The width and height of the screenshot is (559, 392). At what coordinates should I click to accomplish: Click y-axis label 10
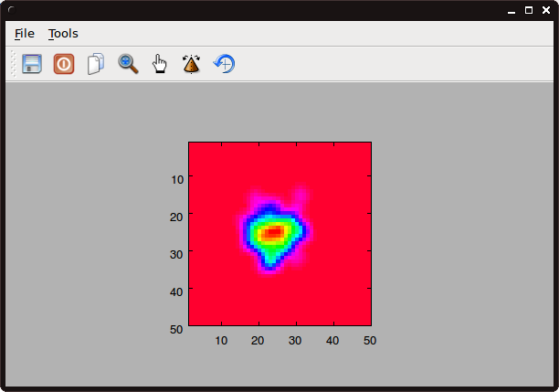click(x=177, y=179)
